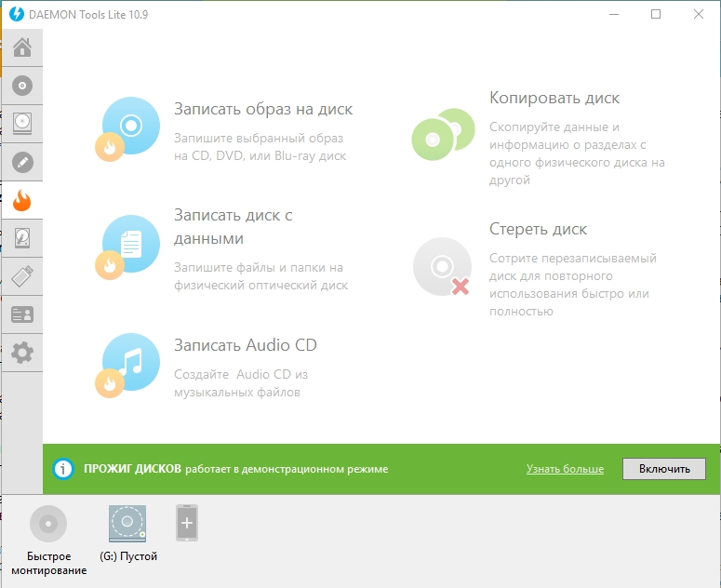Open 'Записать образ на диск' option
721x588 pixels.
click(263, 110)
